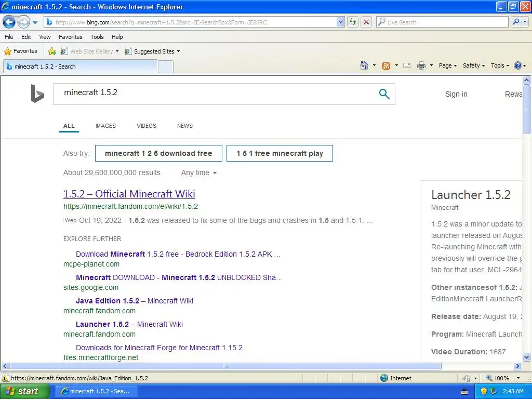Click the Forward navigation arrow
532x399 pixels.
tap(23, 22)
